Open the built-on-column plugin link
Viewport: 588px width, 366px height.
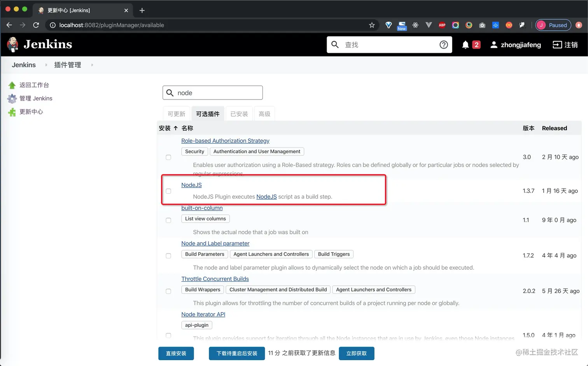(202, 208)
